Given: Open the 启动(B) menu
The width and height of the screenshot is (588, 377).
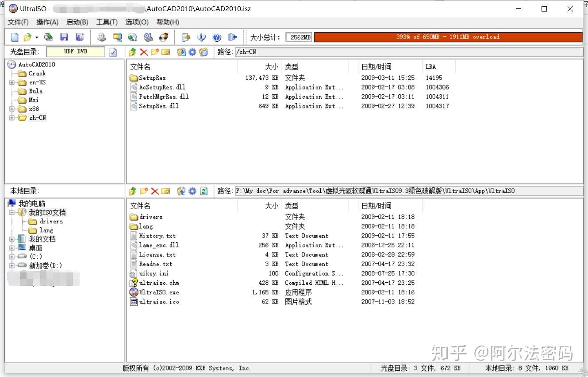Looking at the screenshot, I should (77, 22).
